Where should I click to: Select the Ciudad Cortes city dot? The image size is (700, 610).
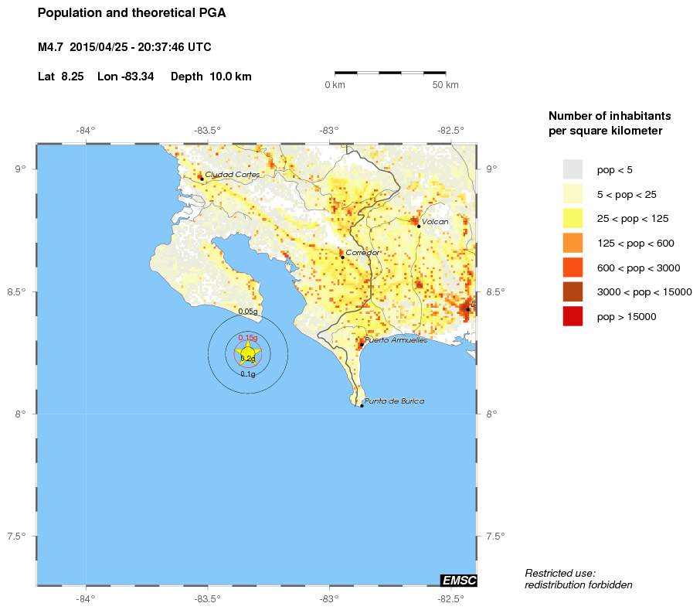click(202, 179)
